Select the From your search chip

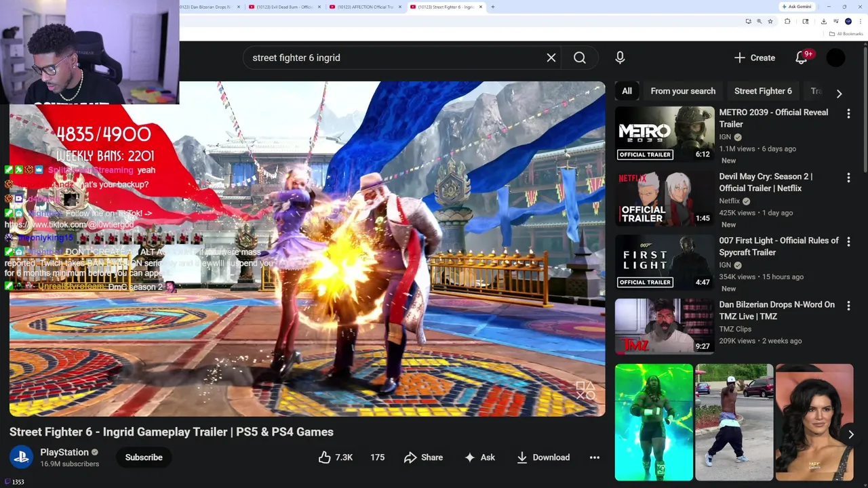[683, 91]
